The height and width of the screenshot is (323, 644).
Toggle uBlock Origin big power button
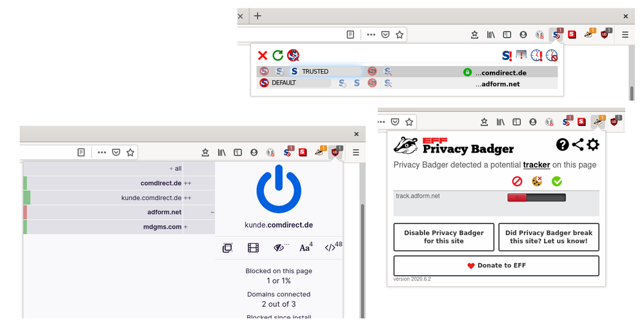click(x=279, y=189)
